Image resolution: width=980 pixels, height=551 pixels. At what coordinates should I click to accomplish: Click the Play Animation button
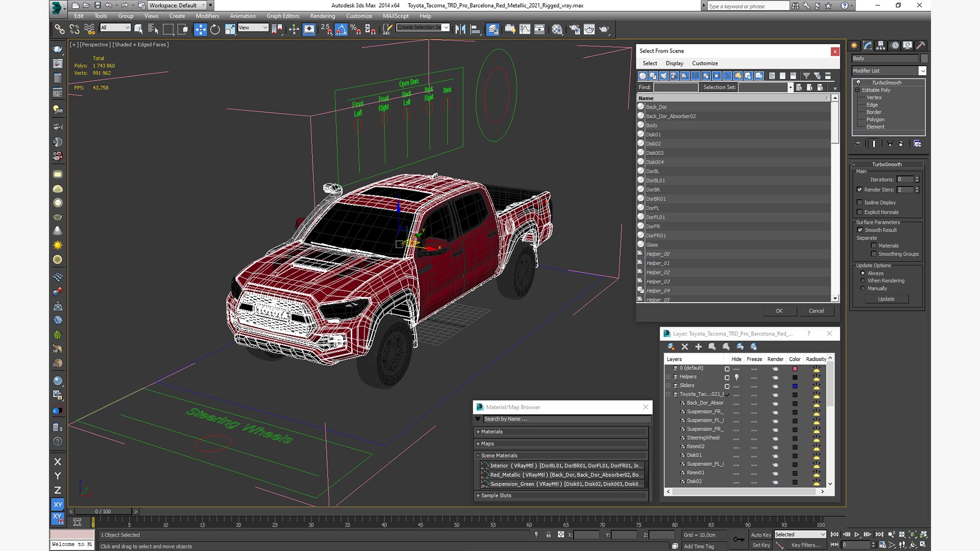[857, 534]
